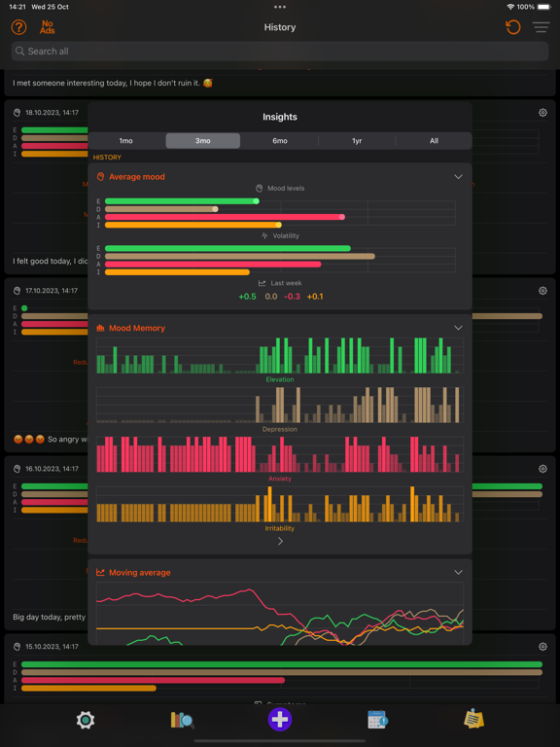Image resolution: width=560 pixels, height=747 pixels.
Task: Open note "I met someone interesting today"
Action: (x=113, y=83)
